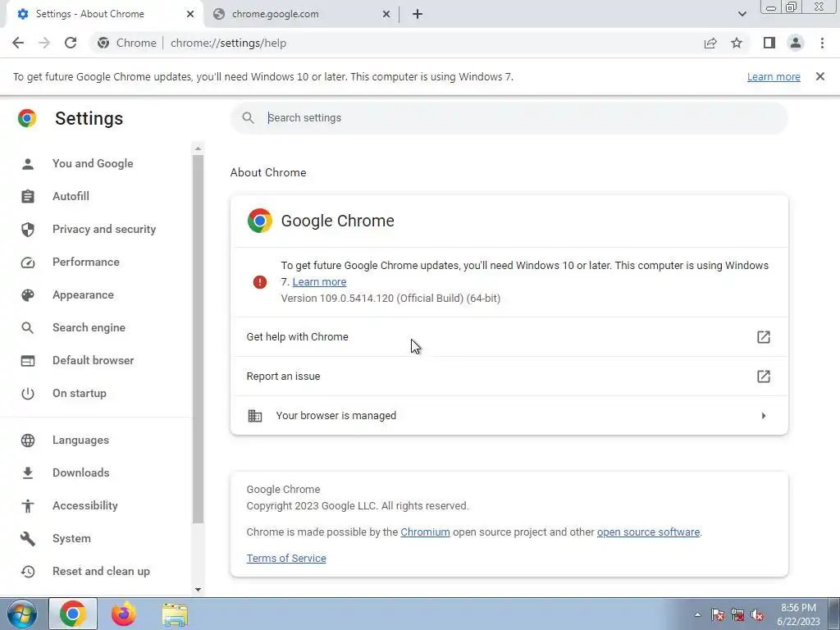The width and height of the screenshot is (840, 630).
Task: Go to Downloads settings
Action: tap(81, 472)
